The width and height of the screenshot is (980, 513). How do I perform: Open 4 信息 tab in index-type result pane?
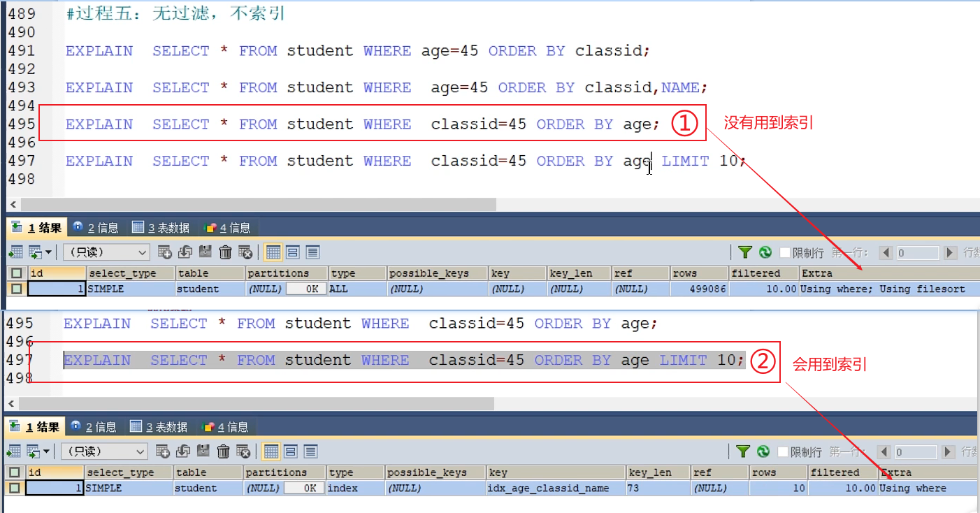(x=225, y=427)
